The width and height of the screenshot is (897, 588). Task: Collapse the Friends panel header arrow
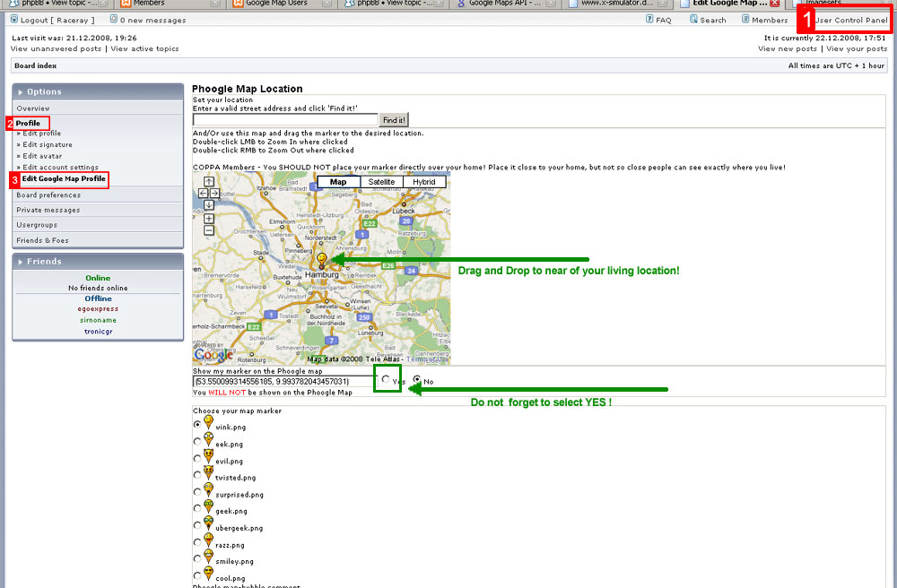(x=21, y=262)
